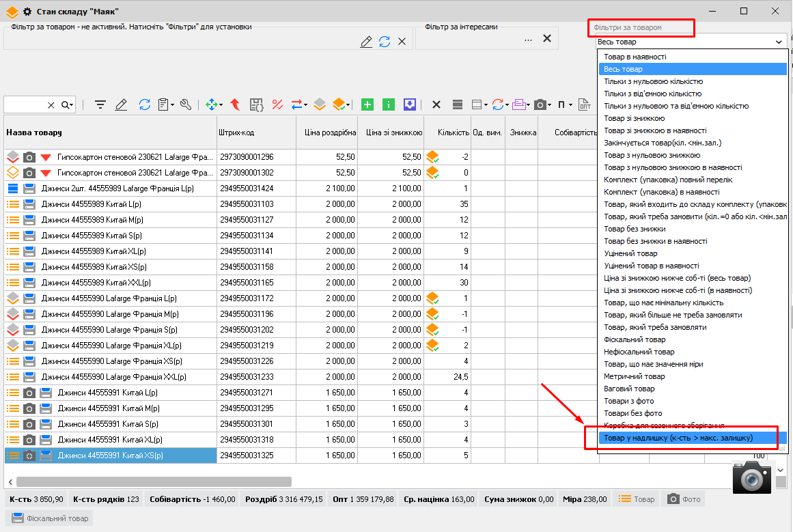Choose 'Товар в наявності' in the dropdown list
The image size is (793, 532).
[635, 57]
